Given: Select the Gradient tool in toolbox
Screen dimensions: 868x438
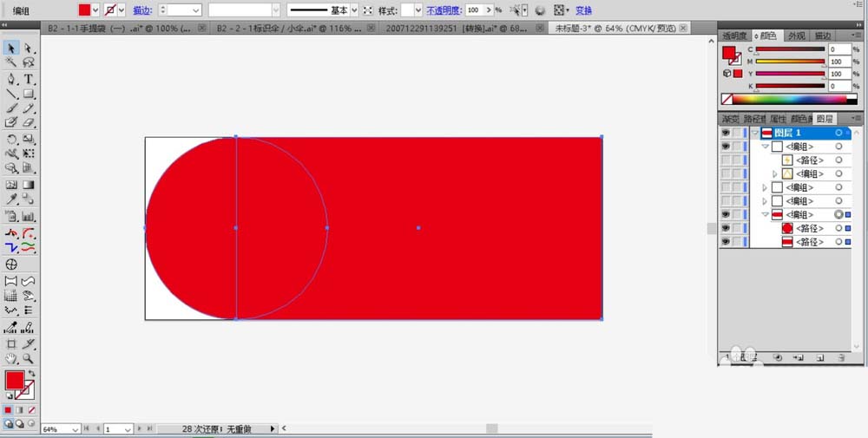Looking at the screenshot, I should (x=29, y=185).
